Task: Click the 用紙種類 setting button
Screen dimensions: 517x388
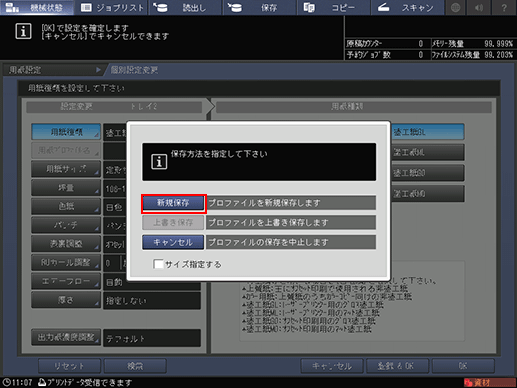Action: tap(66, 132)
